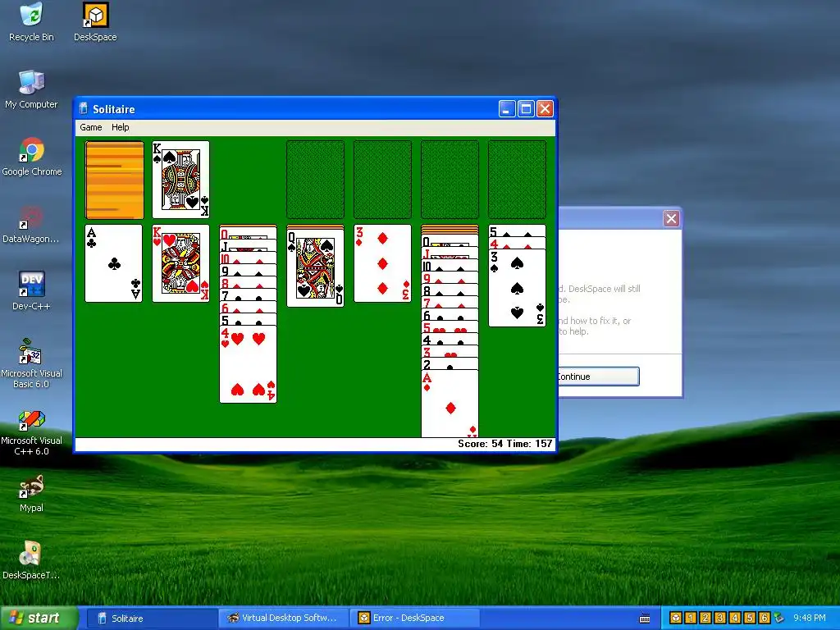The width and height of the screenshot is (840, 630).
Task: Switch to desktop 4 in tray
Action: click(735, 619)
